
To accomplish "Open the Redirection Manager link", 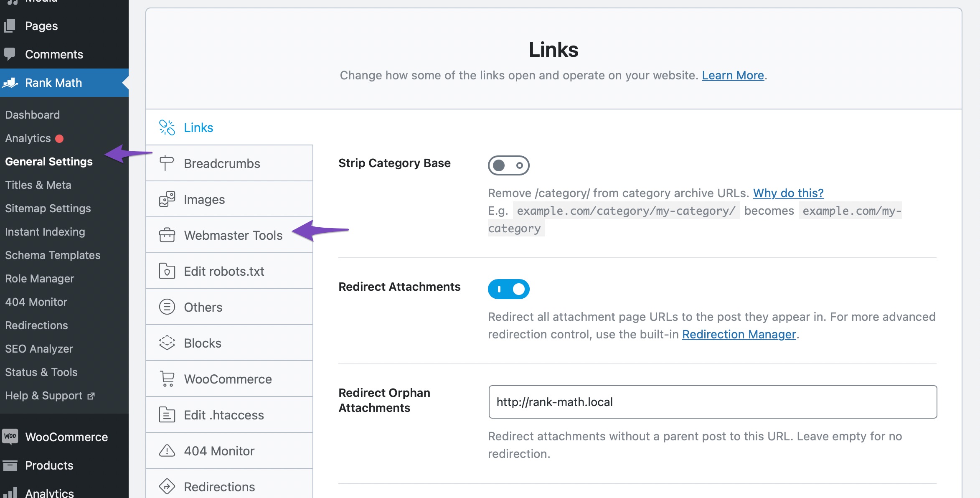I will tap(739, 334).
